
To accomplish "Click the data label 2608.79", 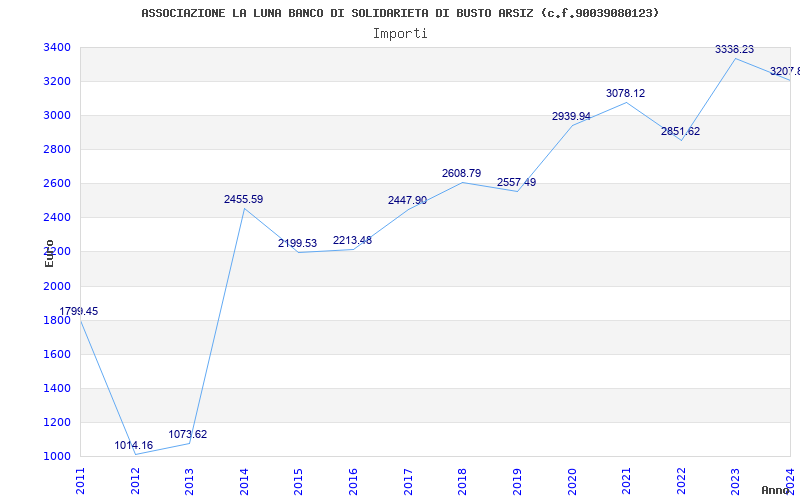I will pyautogui.click(x=461, y=173).
